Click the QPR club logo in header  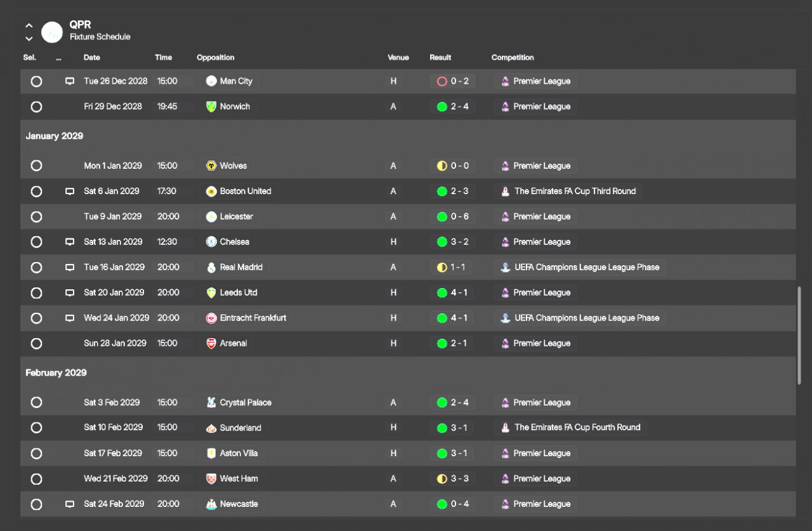pos(52,31)
